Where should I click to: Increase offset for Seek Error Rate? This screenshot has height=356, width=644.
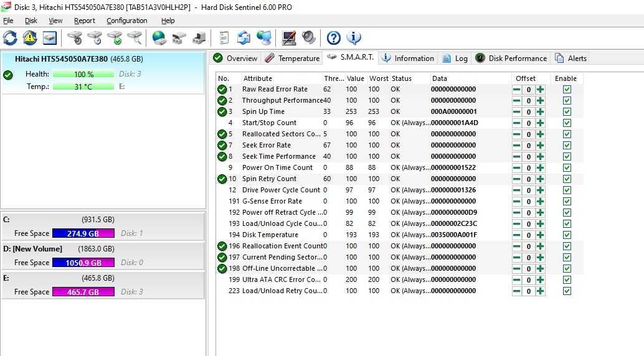tap(541, 146)
